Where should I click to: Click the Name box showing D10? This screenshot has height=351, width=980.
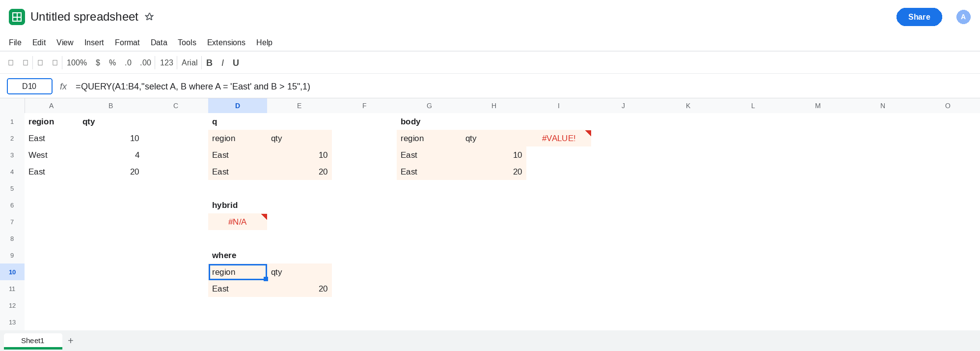29,87
